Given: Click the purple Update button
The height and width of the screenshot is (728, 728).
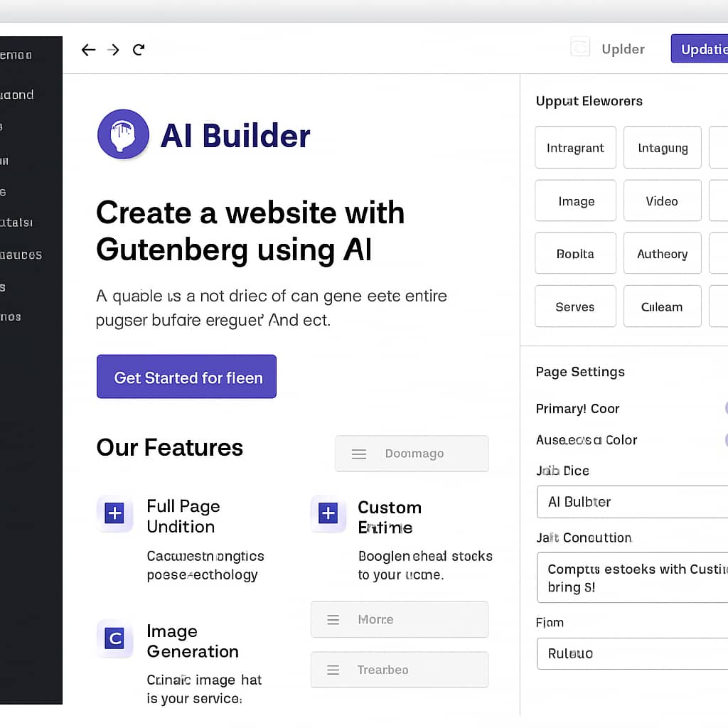Looking at the screenshot, I should coord(700,49).
